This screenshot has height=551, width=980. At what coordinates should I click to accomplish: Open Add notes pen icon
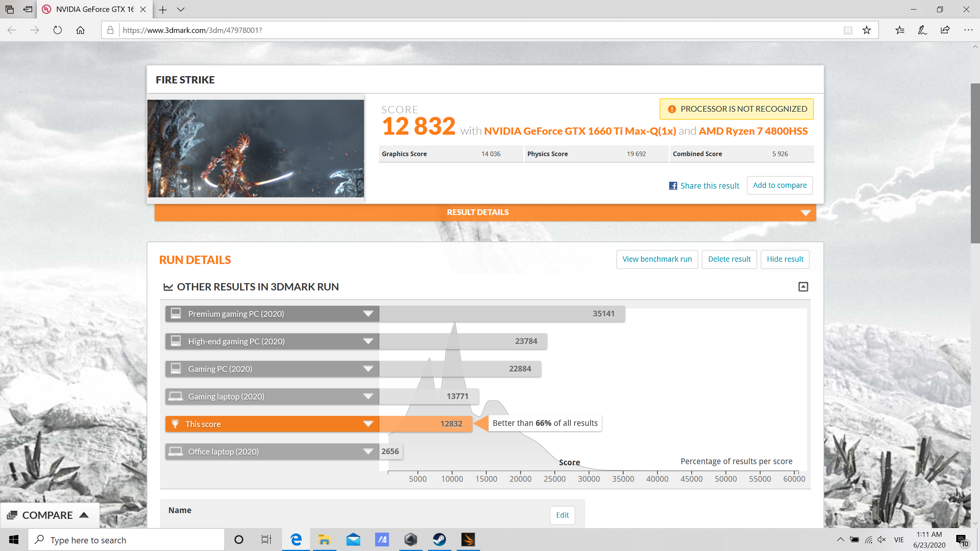[x=923, y=30]
